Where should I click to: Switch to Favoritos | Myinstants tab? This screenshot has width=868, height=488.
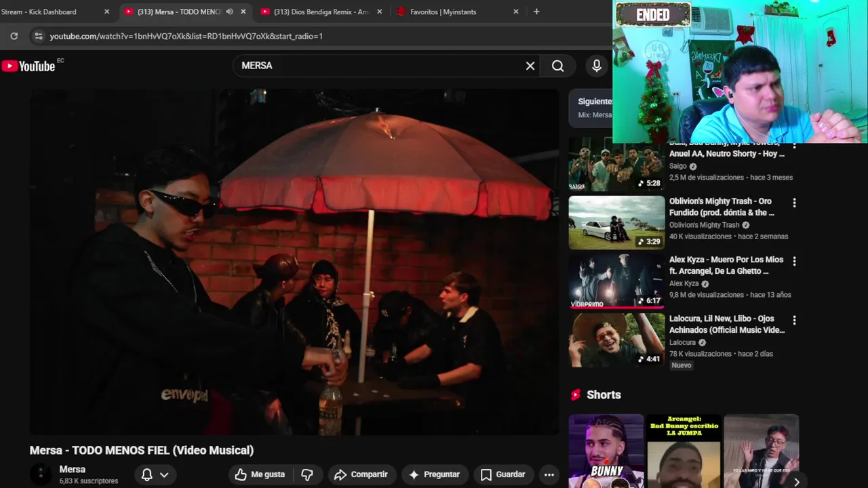pos(457,12)
